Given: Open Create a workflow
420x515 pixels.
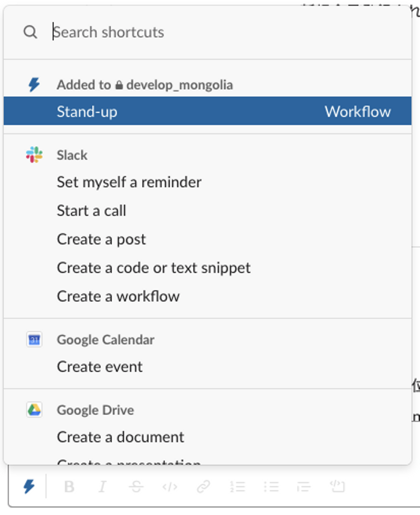Looking at the screenshot, I should click(118, 297).
